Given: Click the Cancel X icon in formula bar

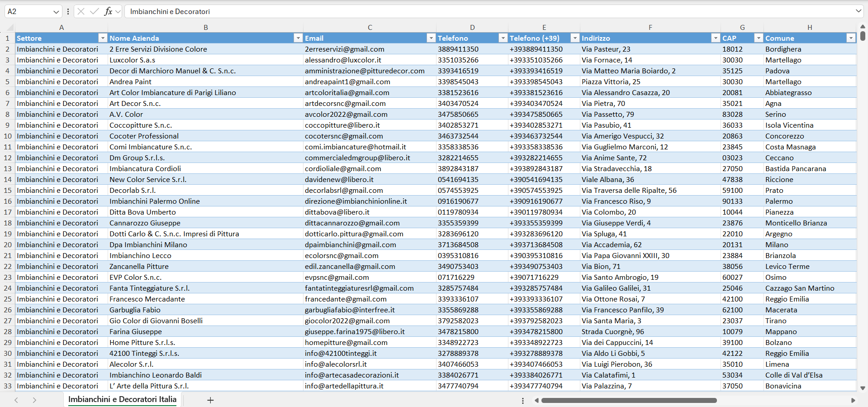Looking at the screenshot, I should [x=81, y=11].
